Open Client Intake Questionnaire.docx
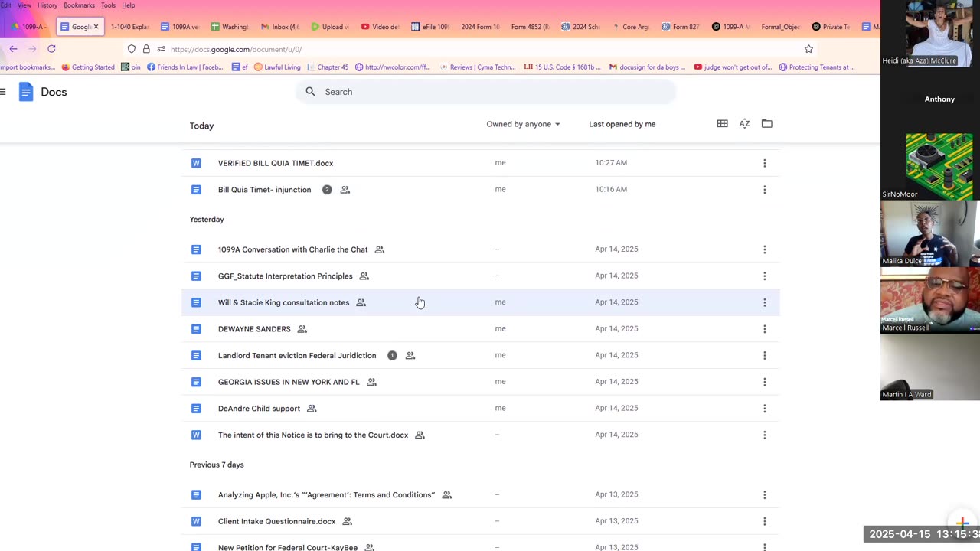This screenshot has width=980, height=551. click(x=276, y=521)
